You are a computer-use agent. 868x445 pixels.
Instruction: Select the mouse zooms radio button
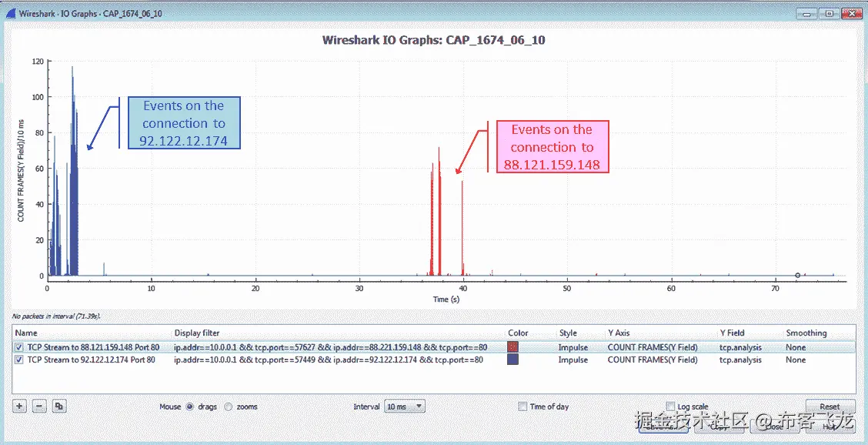(228, 407)
